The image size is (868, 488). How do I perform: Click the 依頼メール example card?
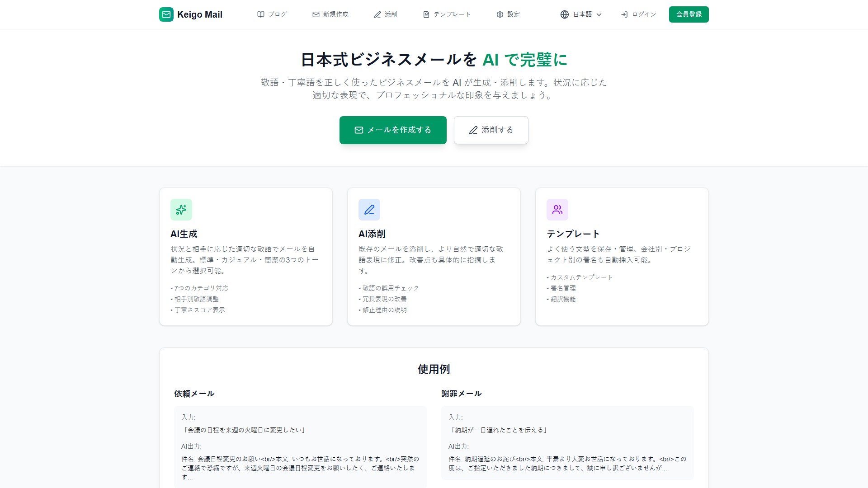[x=300, y=443]
